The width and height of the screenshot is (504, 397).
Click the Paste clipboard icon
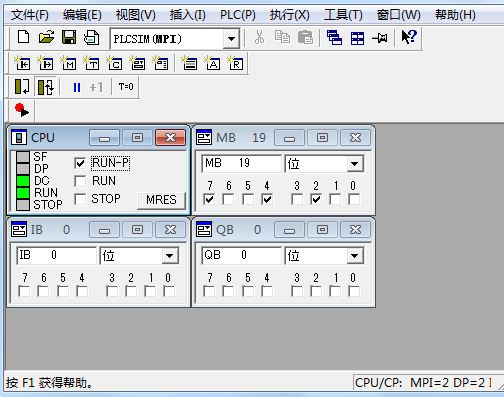coord(305,37)
